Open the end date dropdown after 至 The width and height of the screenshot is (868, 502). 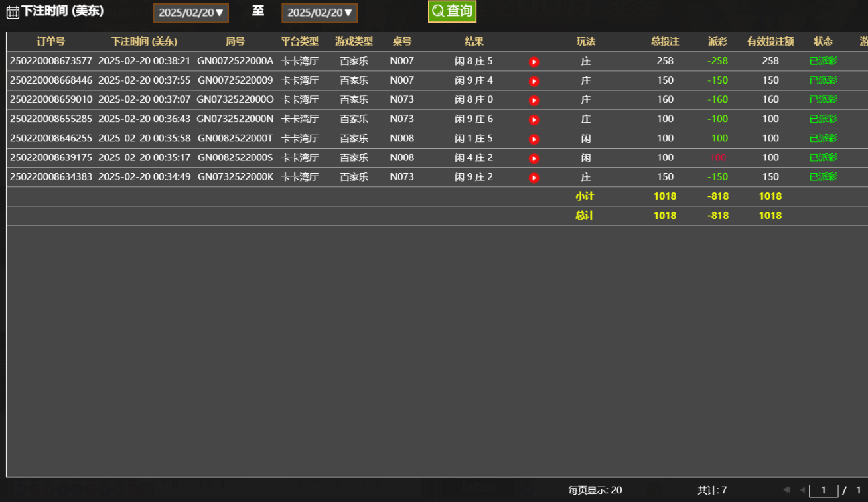point(319,13)
